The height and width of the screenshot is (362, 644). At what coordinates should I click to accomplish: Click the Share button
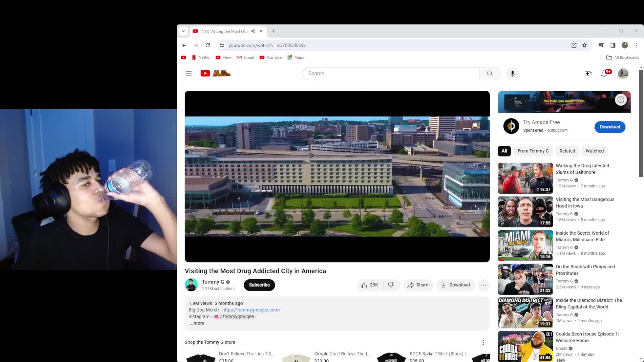tap(418, 285)
